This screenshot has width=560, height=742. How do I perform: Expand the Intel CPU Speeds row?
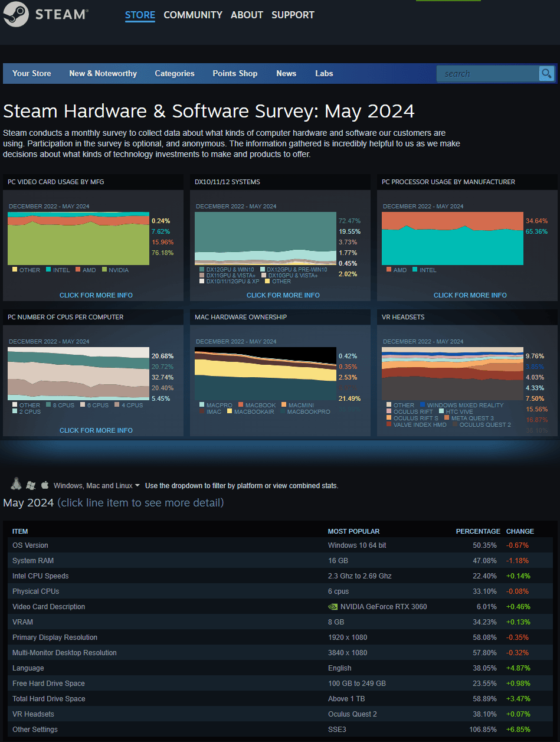280,576
